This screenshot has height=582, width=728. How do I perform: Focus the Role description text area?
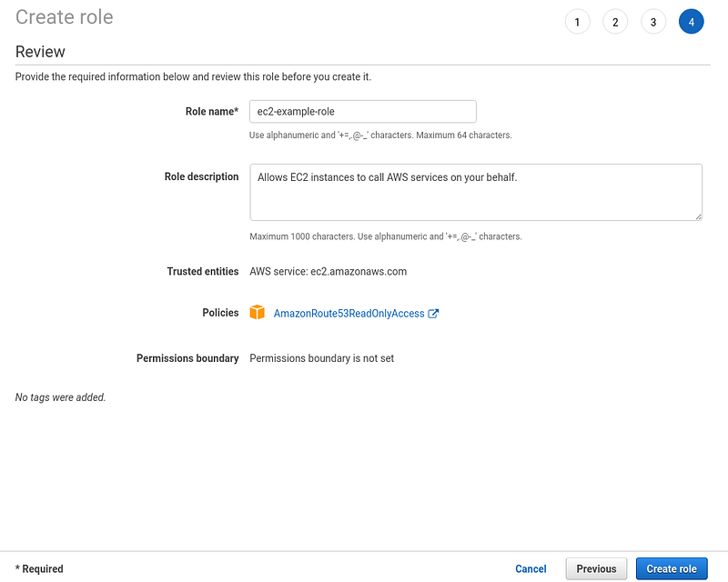(x=476, y=192)
